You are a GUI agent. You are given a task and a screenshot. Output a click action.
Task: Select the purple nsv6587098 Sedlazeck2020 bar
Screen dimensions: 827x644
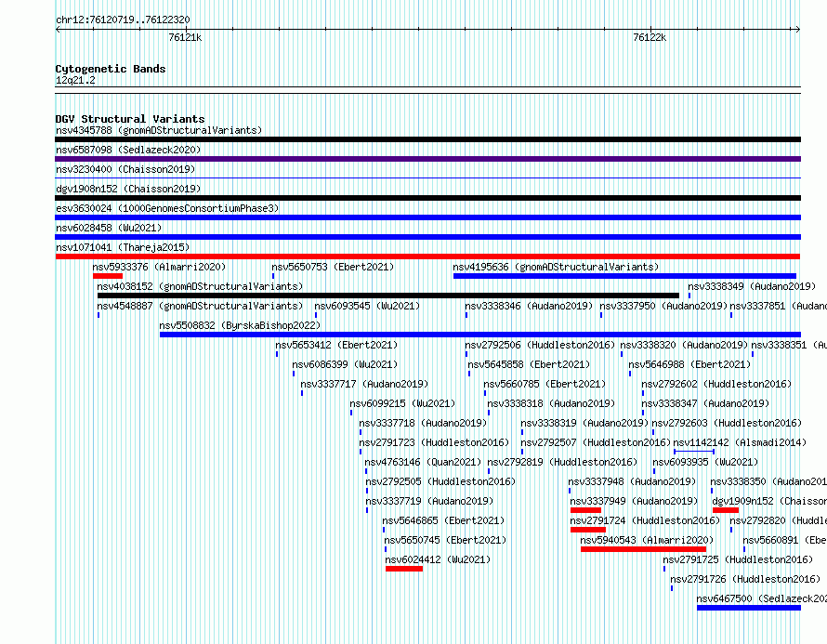point(427,159)
